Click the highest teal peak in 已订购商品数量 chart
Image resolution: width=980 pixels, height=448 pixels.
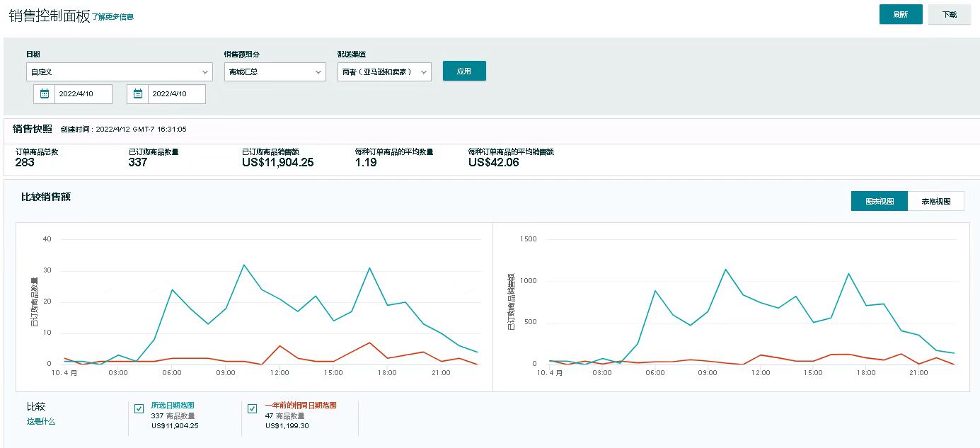[x=244, y=265]
